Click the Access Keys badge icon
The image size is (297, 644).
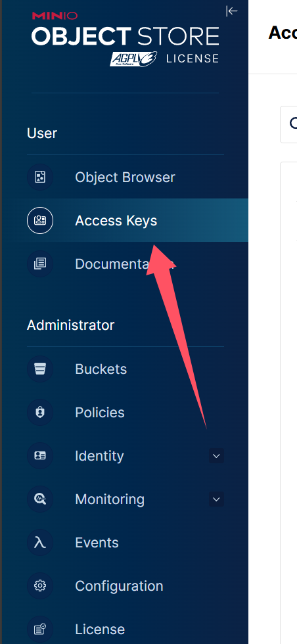40,221
